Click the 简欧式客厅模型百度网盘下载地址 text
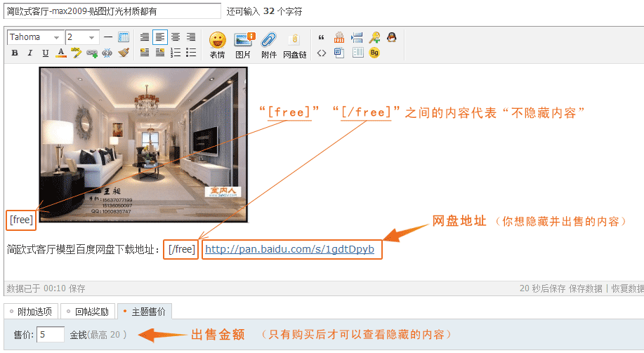This screenshot has height=353, width=644. click(x=83, y=250)
